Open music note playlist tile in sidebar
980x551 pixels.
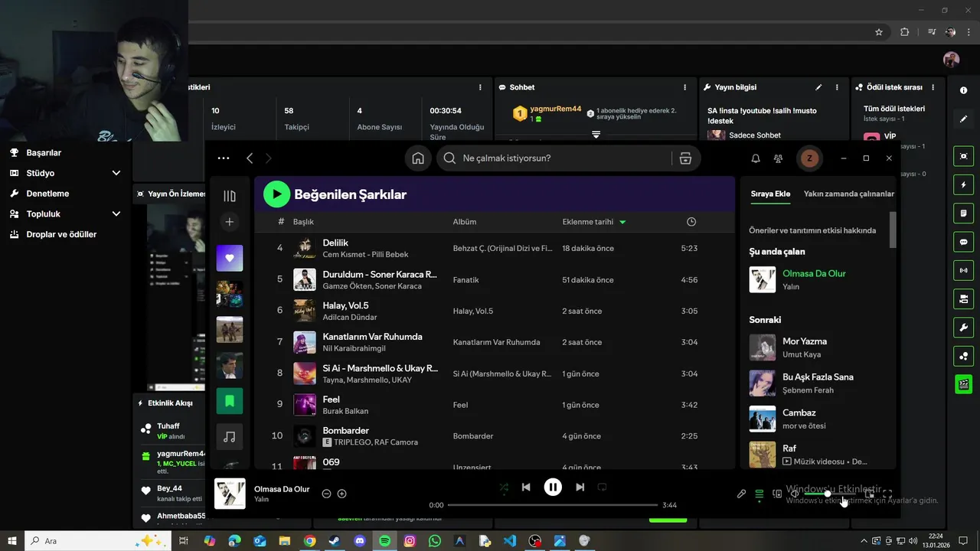tap(230, 436)
